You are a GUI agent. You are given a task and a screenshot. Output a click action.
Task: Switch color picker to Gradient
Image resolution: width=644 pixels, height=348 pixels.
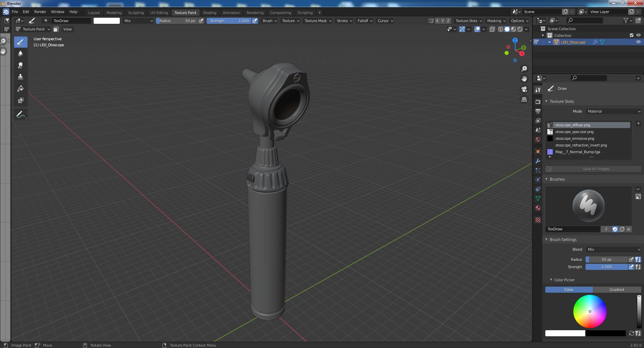click(617, 290)
